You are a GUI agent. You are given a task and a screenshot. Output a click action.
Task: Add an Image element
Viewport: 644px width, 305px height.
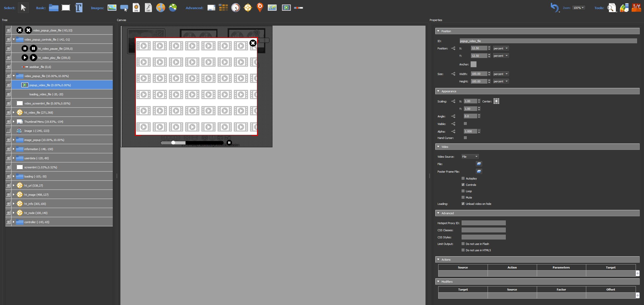click(x=112, y=8)
